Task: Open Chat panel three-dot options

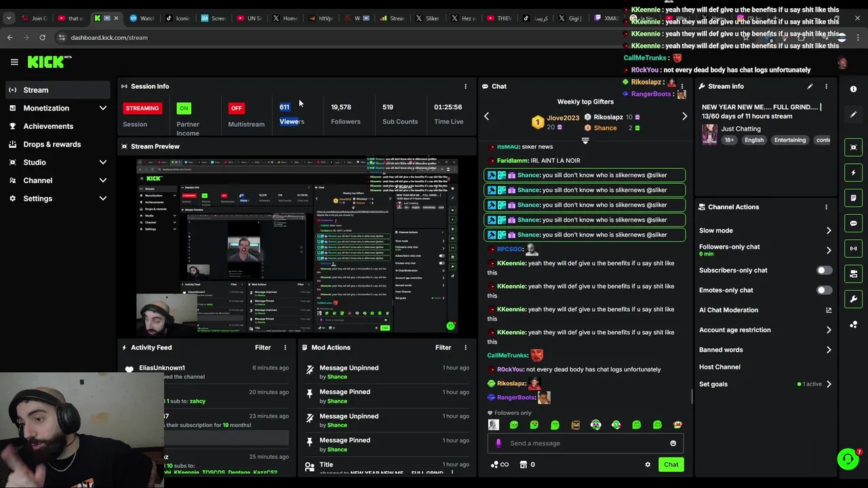Action: (682, 86)
